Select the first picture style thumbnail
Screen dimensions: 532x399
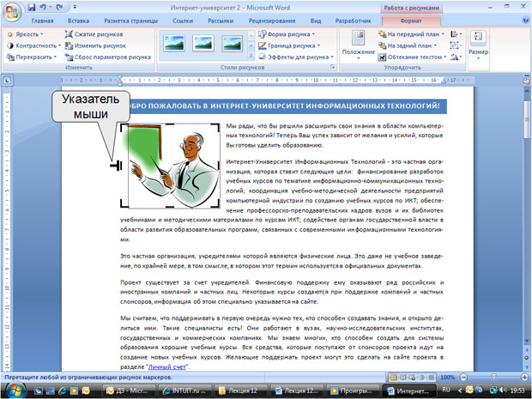coord(174,44)
